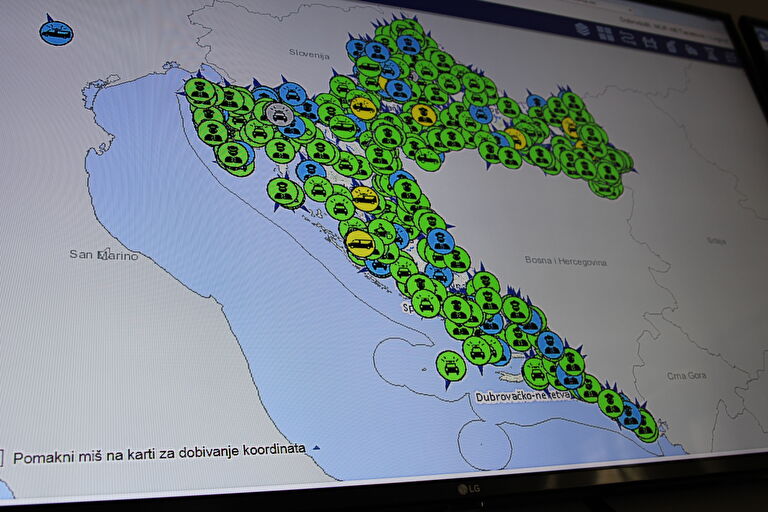Toggle checkbox left of 'Pomakni miš' text
768x512 pixels.
pos(1,458)
